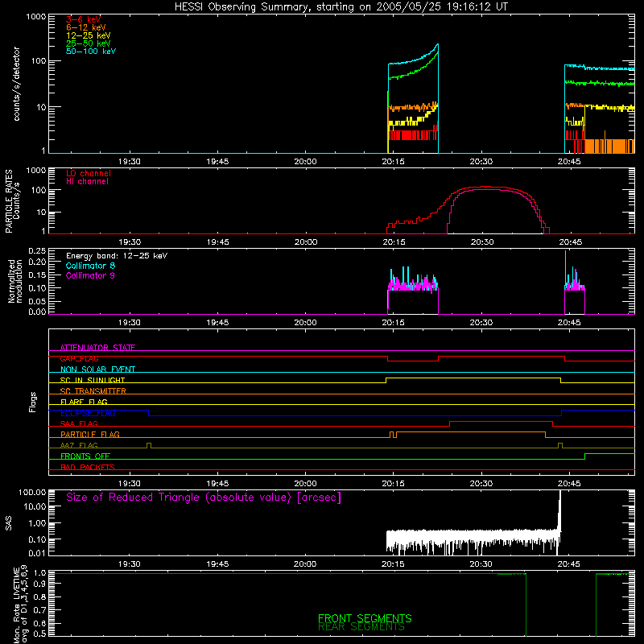
Task: Click 20:15 tick under the particle rates plot
Action: point(394,242)
